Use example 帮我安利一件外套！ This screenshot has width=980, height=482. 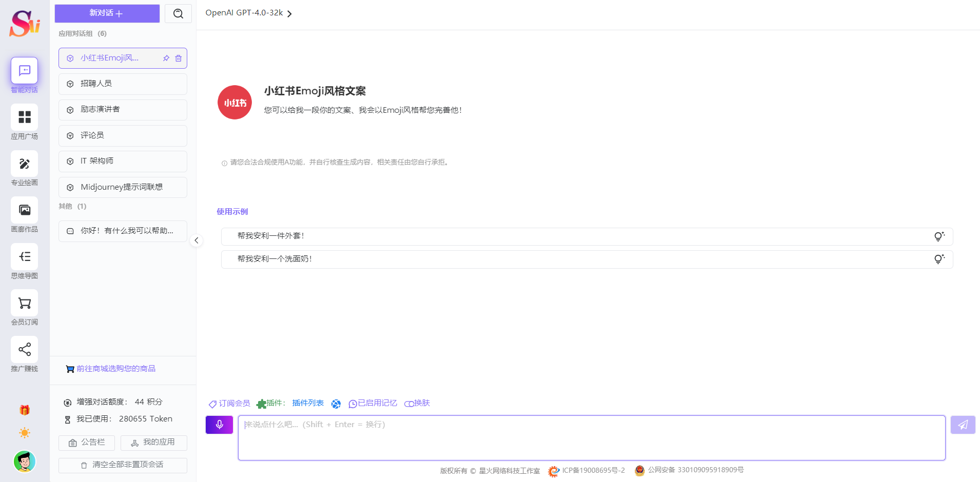coord(587,236)
